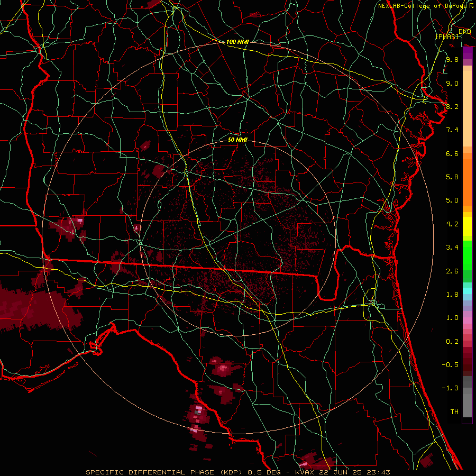
Task: Click the 1.0 value on the legend
Action: pyautogui.click(x=452, y=318)
